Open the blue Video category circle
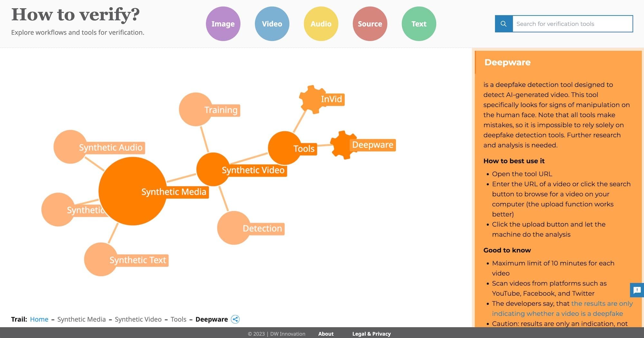This screenshot has width=644, height=338. tap(272, 24)
